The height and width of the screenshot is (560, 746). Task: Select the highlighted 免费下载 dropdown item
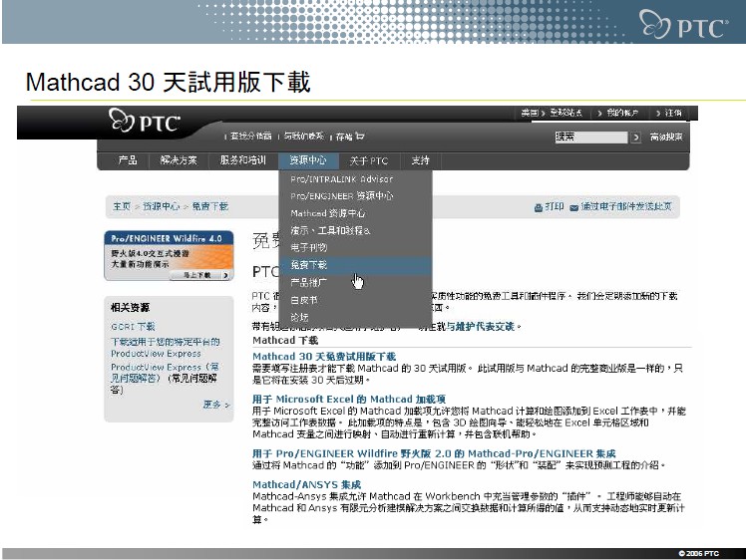[355, 265]
